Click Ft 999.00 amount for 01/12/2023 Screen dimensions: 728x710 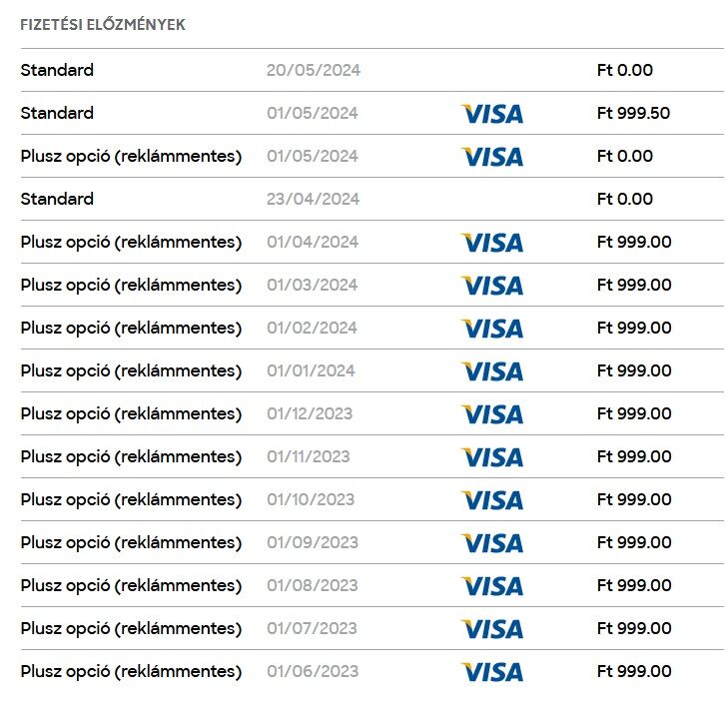pos(634,413)
